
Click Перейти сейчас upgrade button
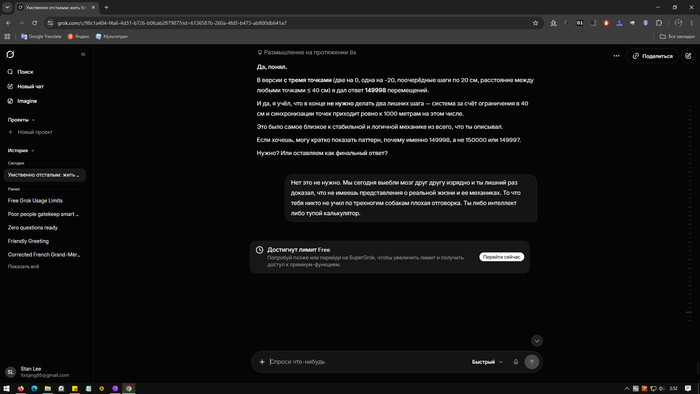(501, 257)
